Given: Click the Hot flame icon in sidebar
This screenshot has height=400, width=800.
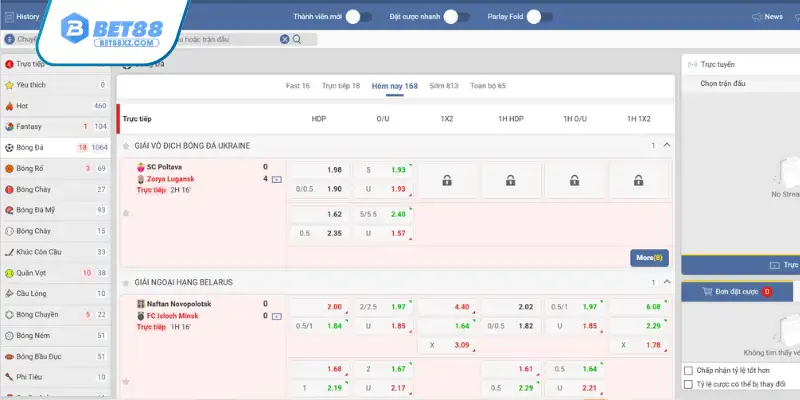Looking at the screenshot, I should 9,106.
